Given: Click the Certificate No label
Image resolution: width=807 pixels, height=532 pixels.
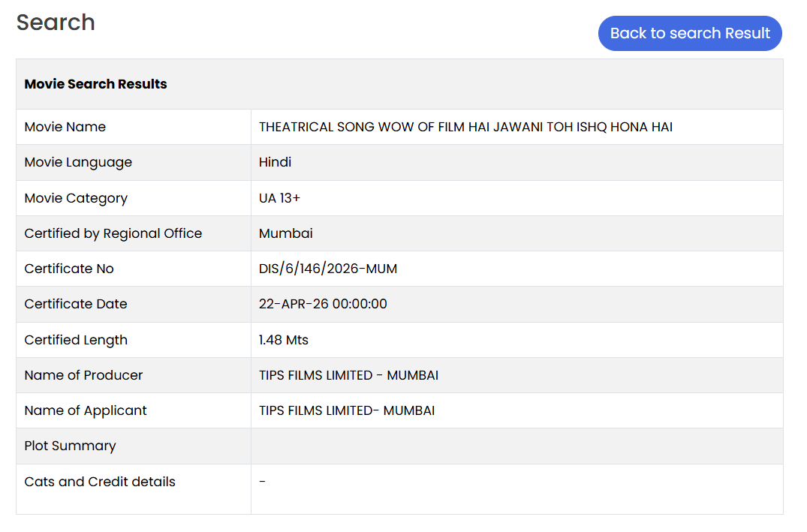Looking at the screenshot, I should (69, 269).
